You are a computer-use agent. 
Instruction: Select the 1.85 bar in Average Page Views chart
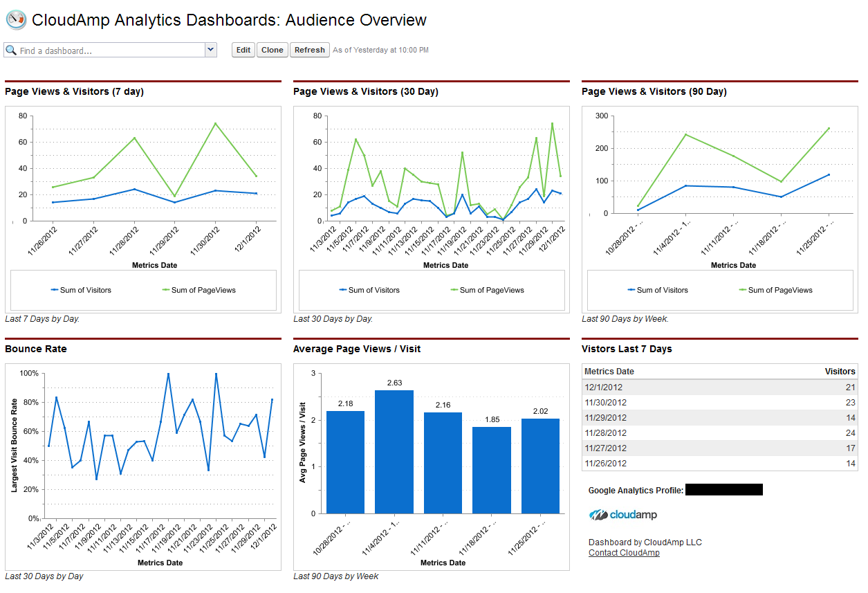pos(491,470)
